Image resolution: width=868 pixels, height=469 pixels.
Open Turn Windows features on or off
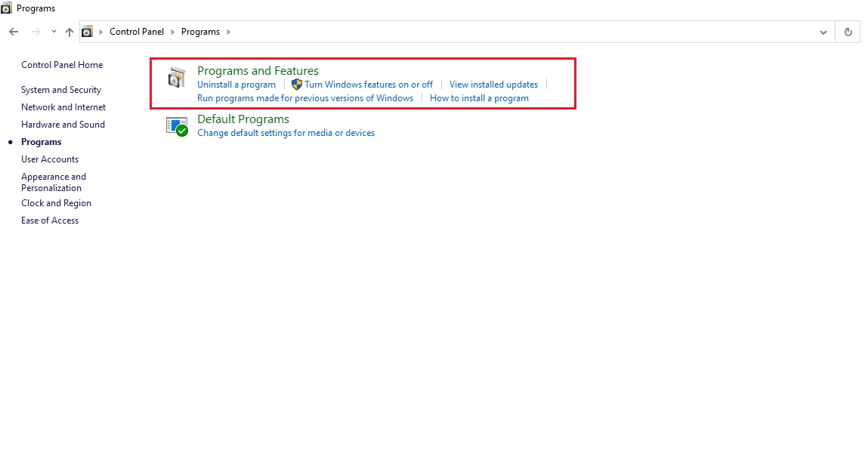pos(369,85)
